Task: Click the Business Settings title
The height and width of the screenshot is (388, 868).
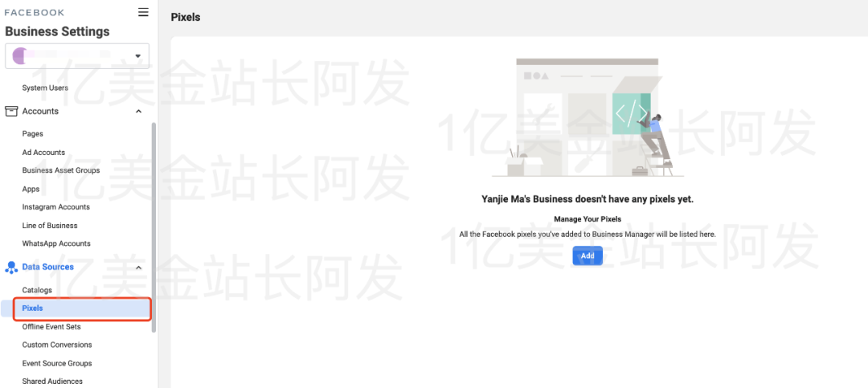Action: pos(58,31)
